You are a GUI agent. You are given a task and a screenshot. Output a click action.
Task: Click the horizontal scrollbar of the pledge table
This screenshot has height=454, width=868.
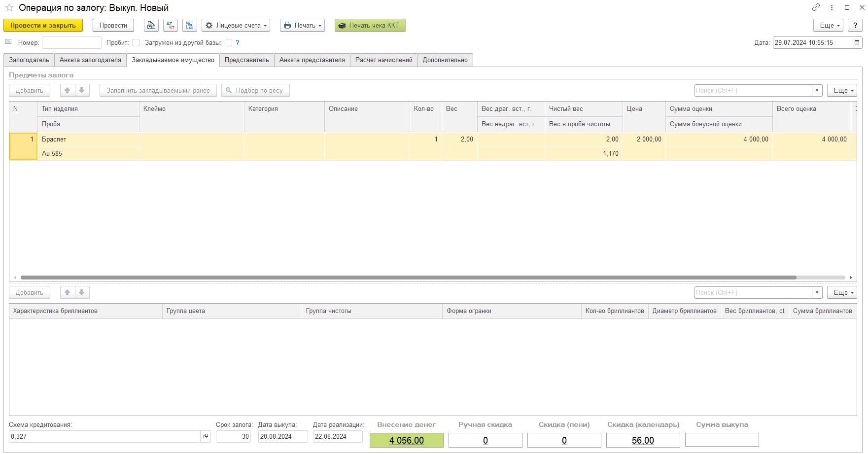(408, 278)
